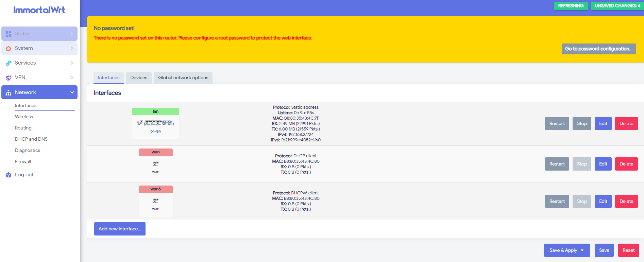644x262 pixels.
Task: Click the wan6 interface ethernet port icon
Action: (156, 200)
